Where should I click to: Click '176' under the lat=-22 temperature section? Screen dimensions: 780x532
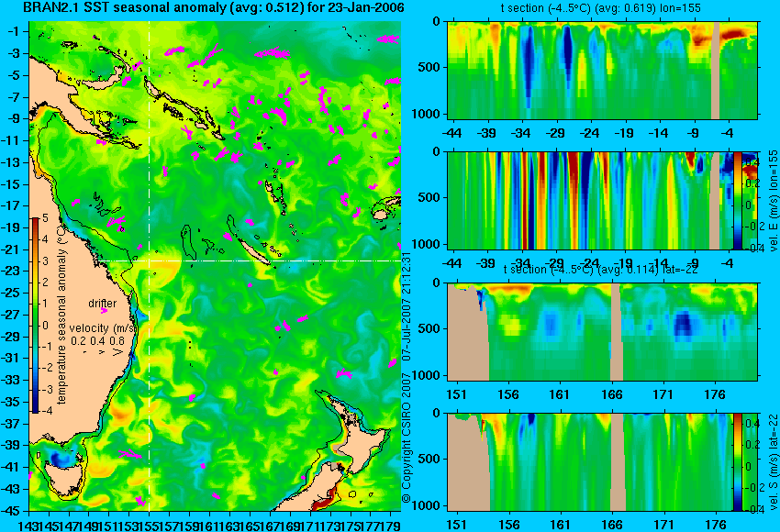point(716,394)
